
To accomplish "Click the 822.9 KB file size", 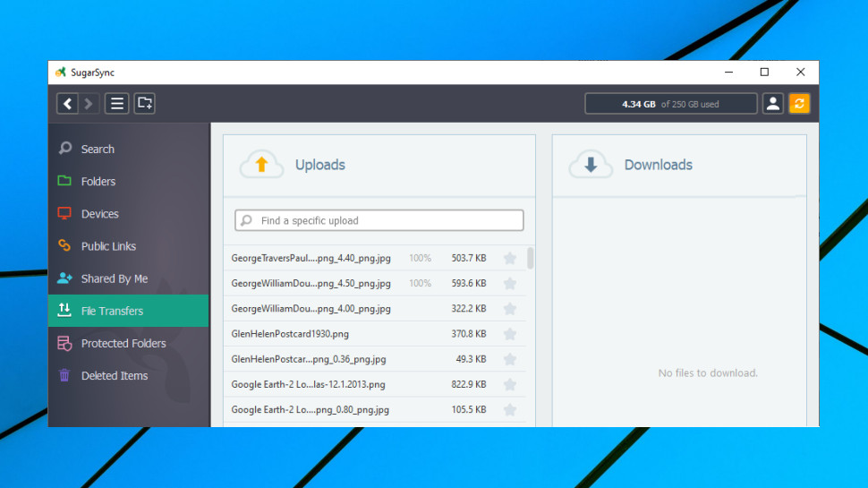I will (x=468, y=384).
